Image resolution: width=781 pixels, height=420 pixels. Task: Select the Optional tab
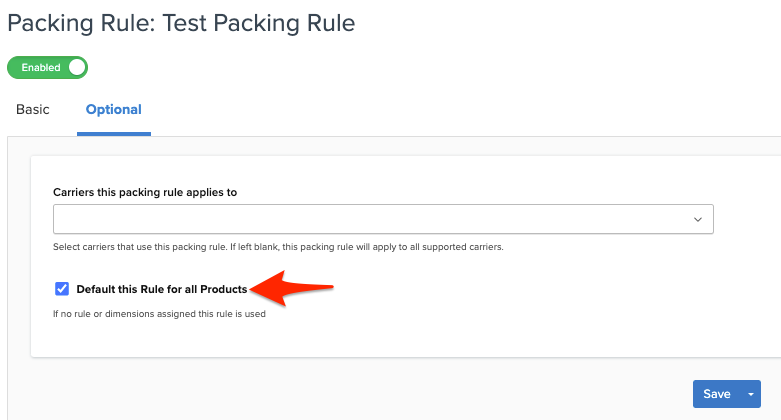tap(114, 110)
